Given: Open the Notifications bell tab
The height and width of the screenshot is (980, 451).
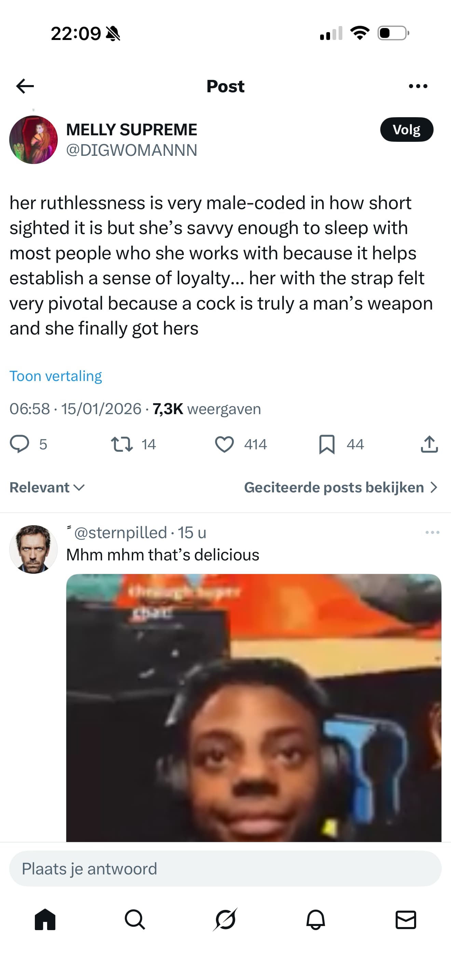Looking at the screenshot, I should [x=316, y=920].
